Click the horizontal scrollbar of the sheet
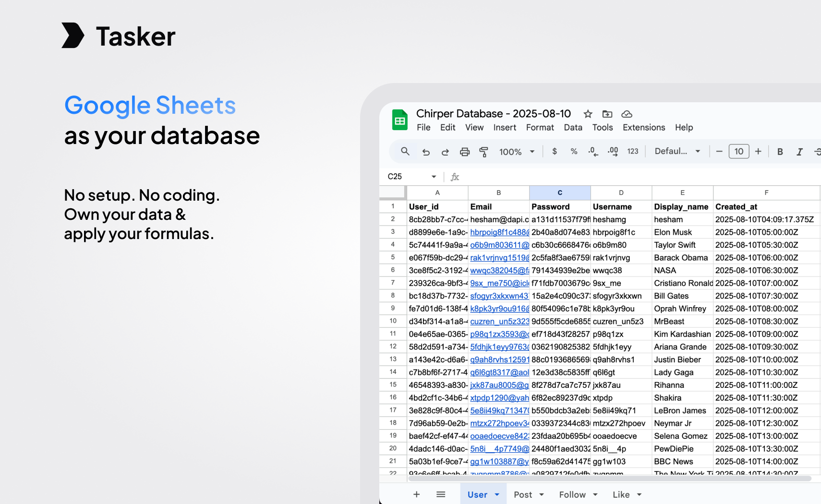 609,479
